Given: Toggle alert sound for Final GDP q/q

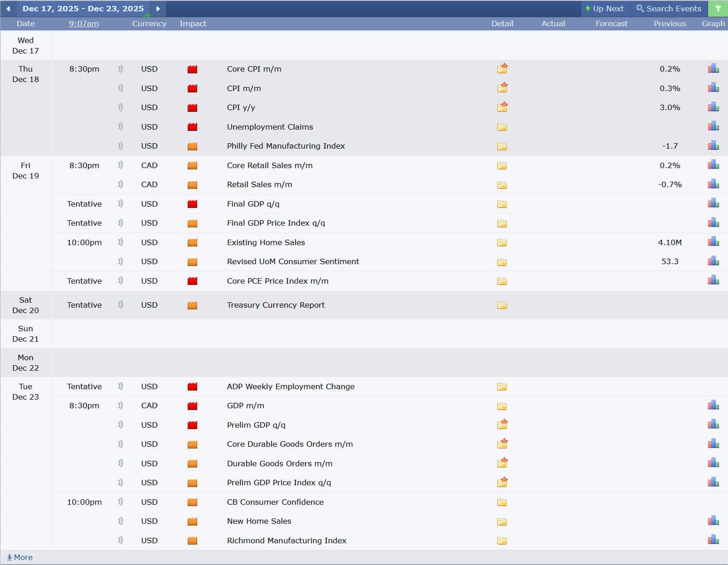Looking at the screenshot, I should pyautogui.click(x=120, y=204).
